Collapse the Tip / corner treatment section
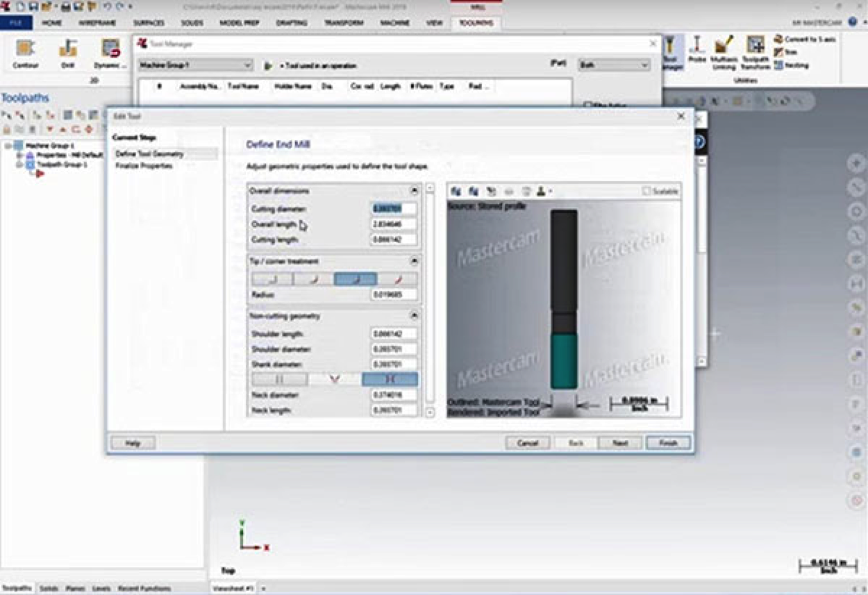The height and width of the screenshot is (595, 868). [x=414, y=262]
